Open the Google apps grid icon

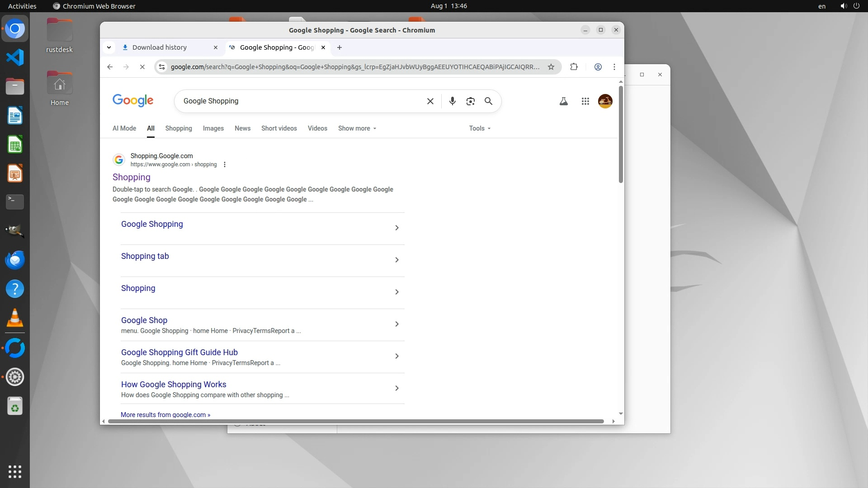[x=585, y=101]
